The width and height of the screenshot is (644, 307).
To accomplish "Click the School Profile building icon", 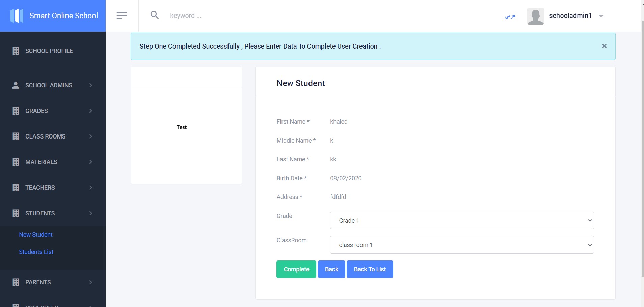I will 16,51.
